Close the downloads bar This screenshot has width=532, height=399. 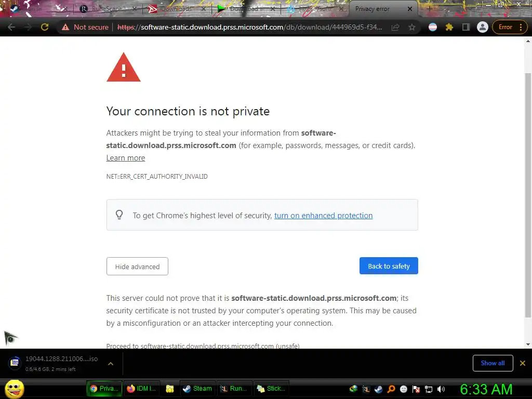pos(523,363)
